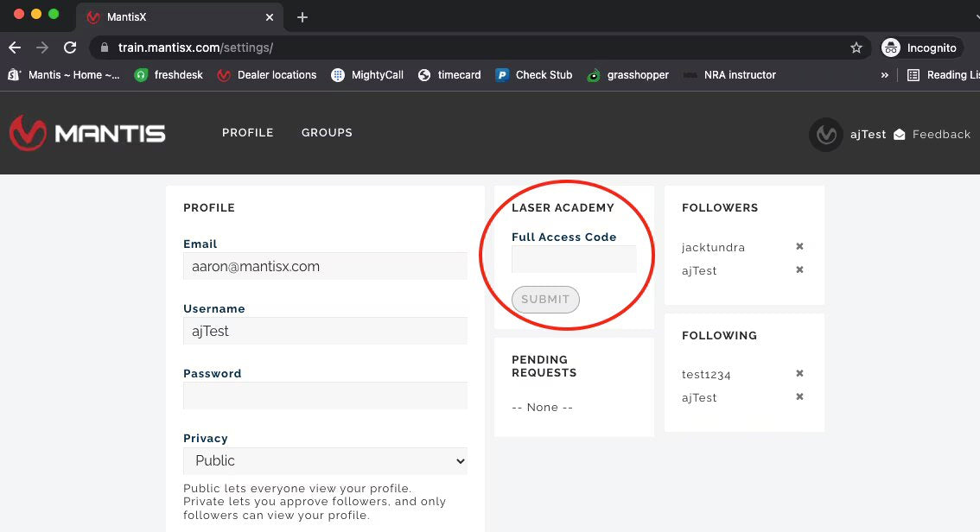Open the Privacy dropdown set to Public
The image size is (980, 532).
click(x=325, y=461)
